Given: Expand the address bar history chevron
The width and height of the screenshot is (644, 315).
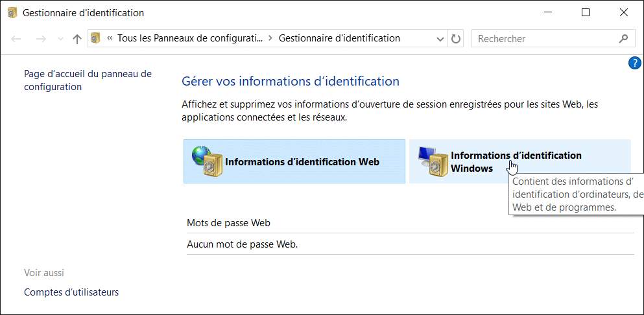Looking at the screenshot, I should tap(440, 39).
